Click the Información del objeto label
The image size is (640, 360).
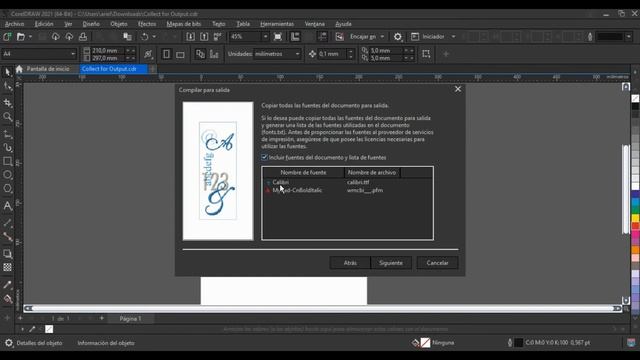106,343
